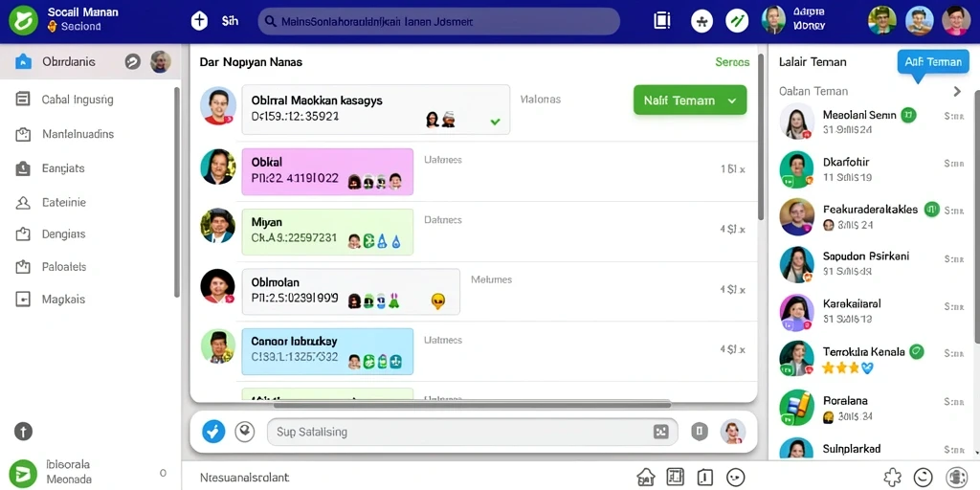Toggle green check badge beside Terrokura Kenala
Screen dimensions: 980x490
pos(916,351)
